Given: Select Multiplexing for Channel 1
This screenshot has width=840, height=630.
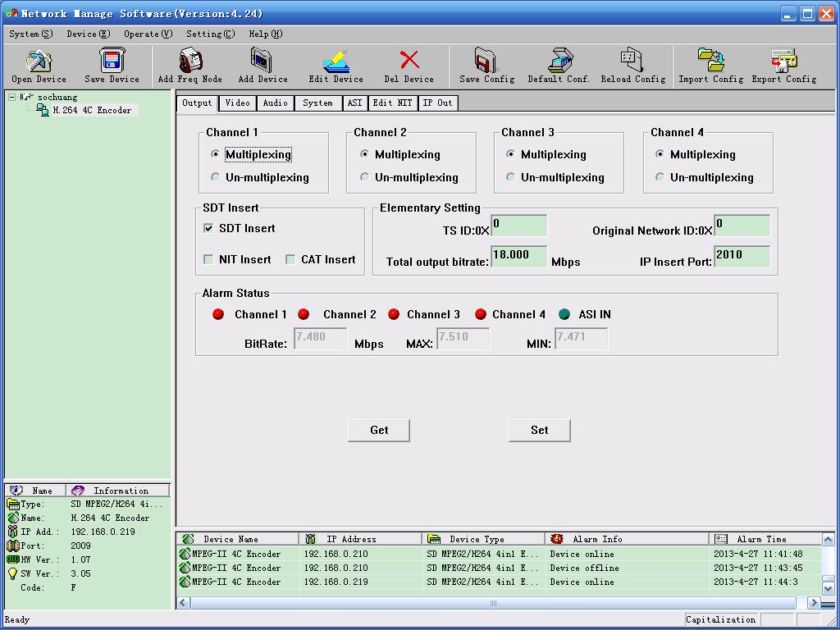Looking at the screenshot, I should (x=216, y=154).
